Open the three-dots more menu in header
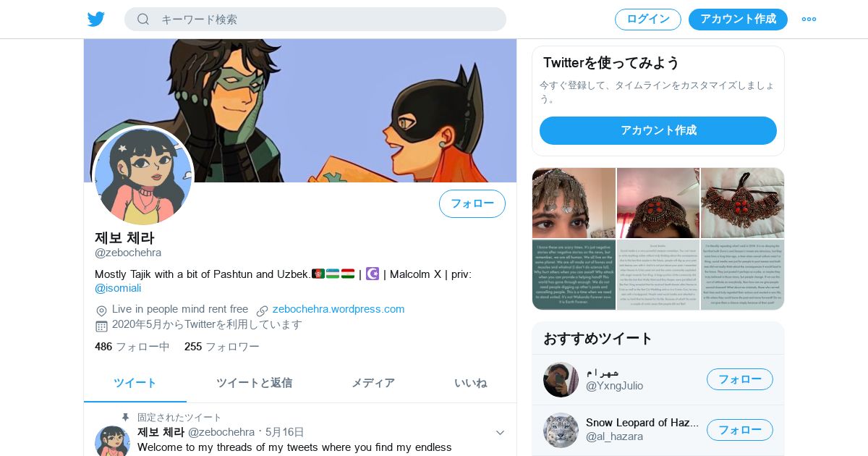 pyautogui.click(x=809, y=19)
